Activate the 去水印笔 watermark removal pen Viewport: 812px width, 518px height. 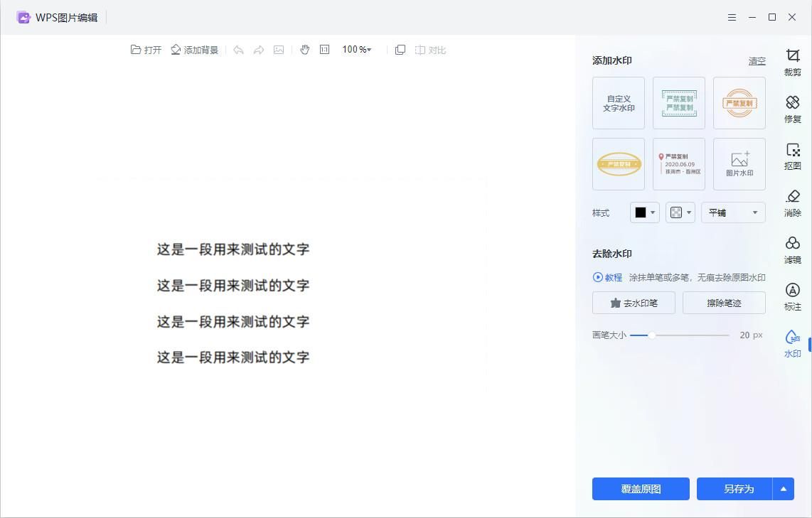634,303
